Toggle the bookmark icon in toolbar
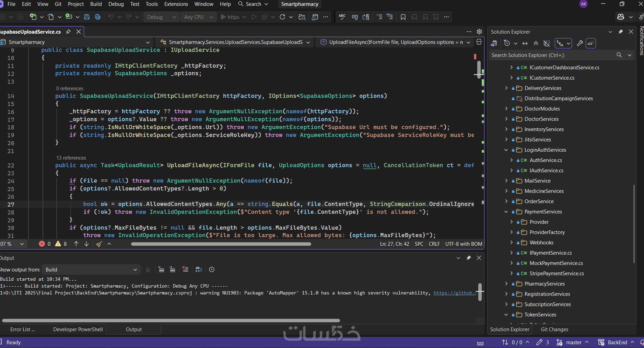Screen dimensions: 644x348 tap(403, 17)
